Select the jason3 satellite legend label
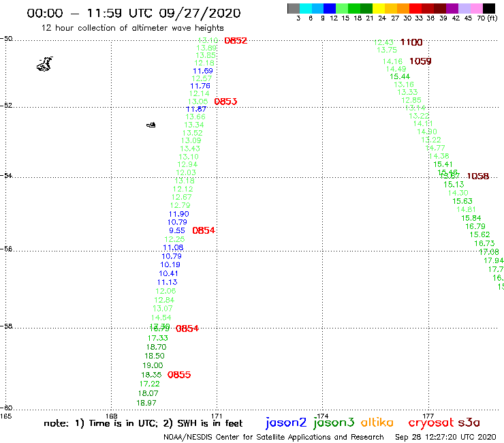The image size is (504, 443). point(333,423)
